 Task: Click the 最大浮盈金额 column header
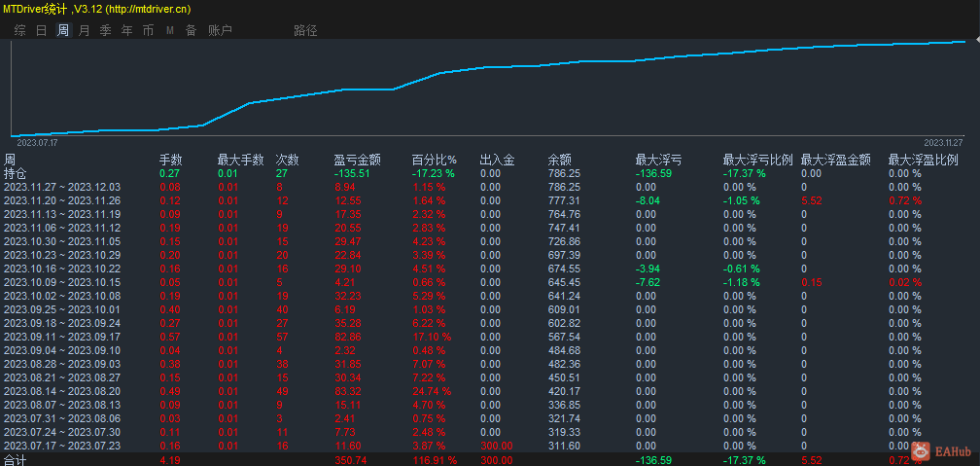(836, 160)
